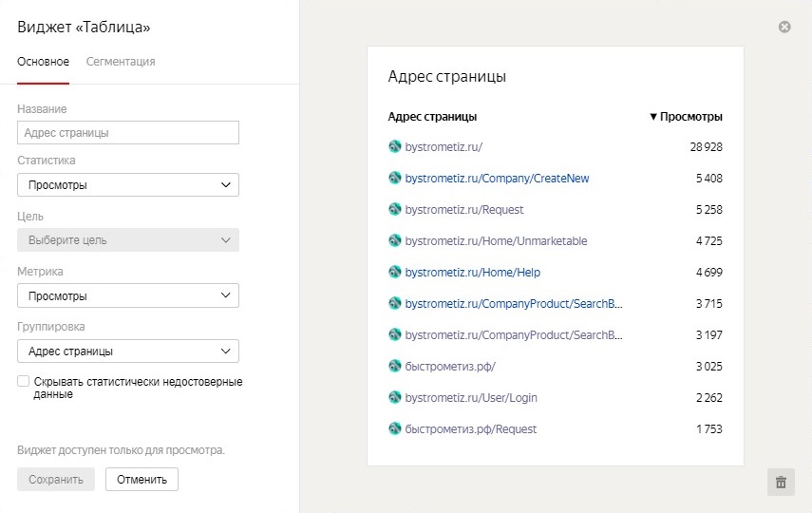Click the favicon beside bystrometiz.ru/Home/Unmarketable

pyautogui.click(x=395, y=240)
